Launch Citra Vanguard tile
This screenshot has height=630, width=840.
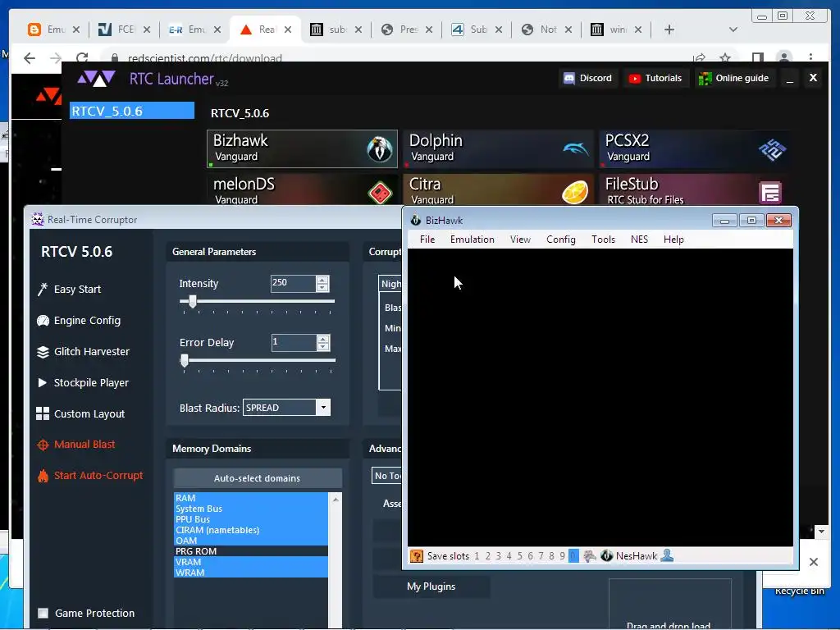tap(498, 189)
